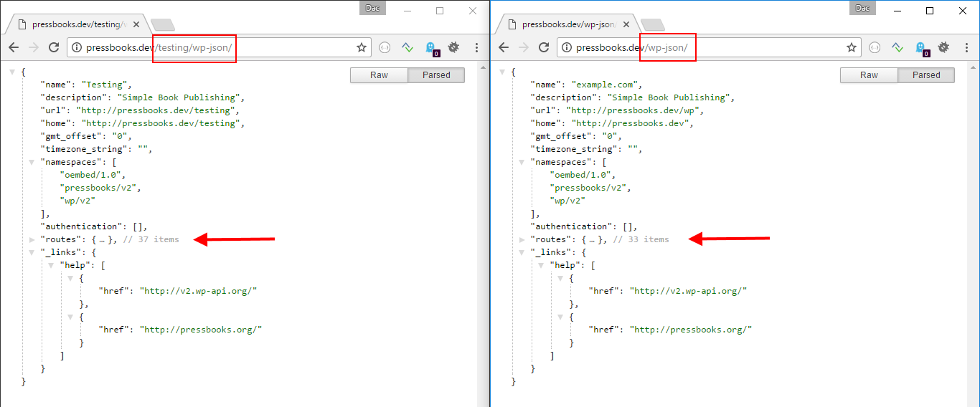Expand routes with 33 items

pos(522,239)
